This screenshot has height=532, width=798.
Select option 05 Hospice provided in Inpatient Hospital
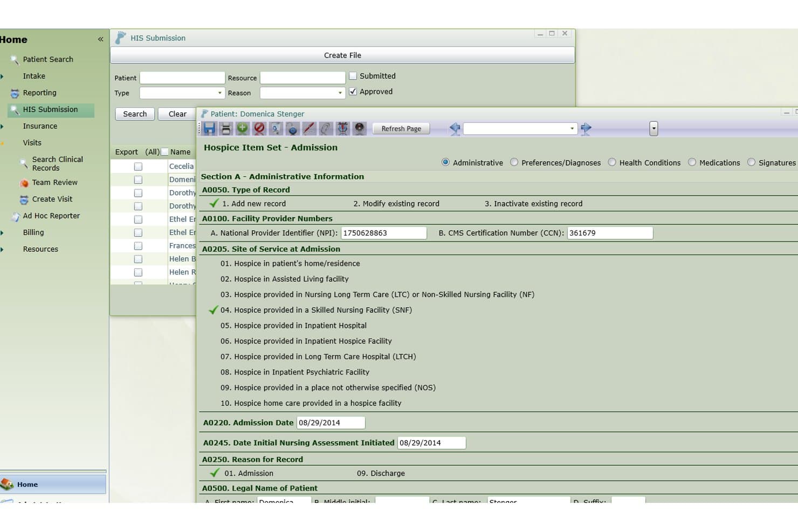tap(293, 326)
